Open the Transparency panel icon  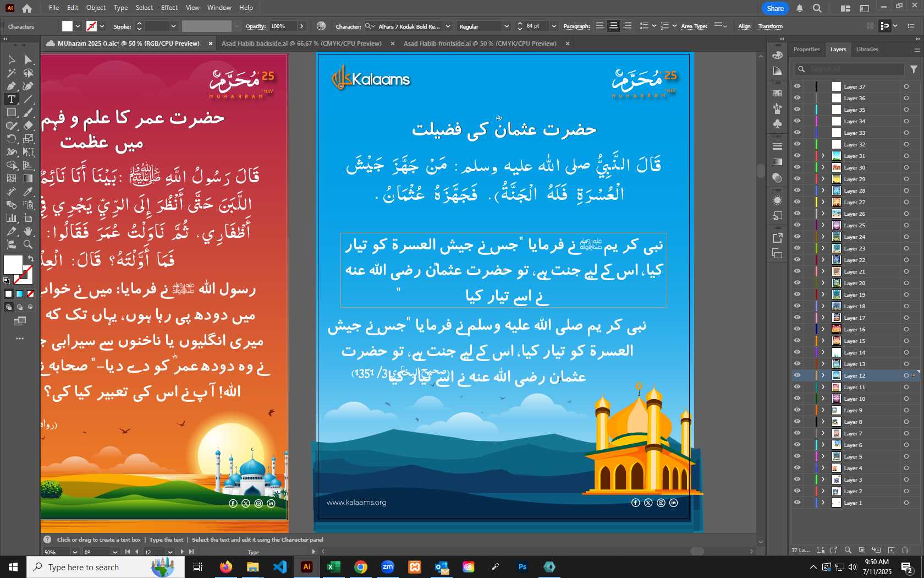(x=777, y=178)
